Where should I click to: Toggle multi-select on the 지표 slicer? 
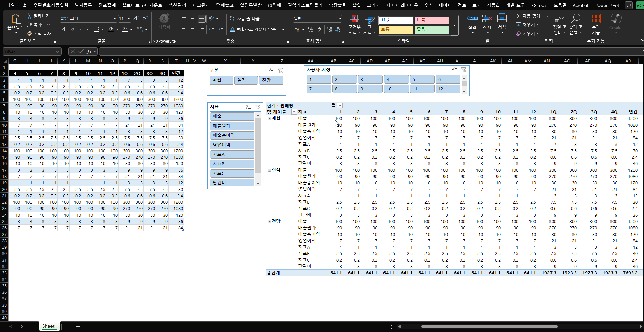point(248,107)
